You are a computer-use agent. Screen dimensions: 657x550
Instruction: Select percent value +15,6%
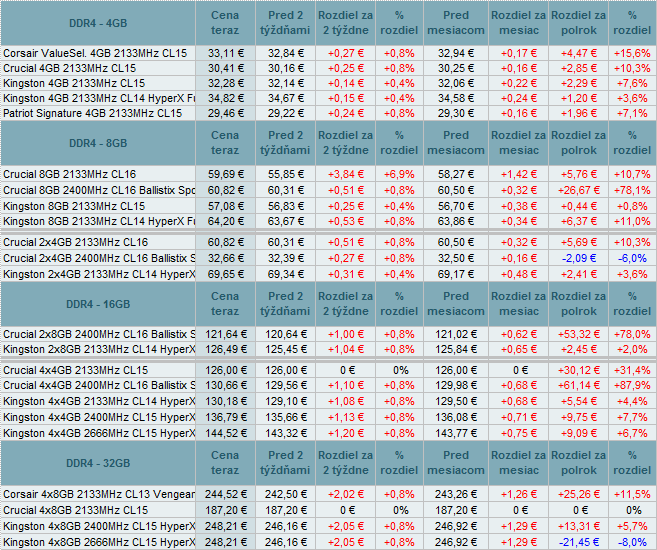pos(632,53)
